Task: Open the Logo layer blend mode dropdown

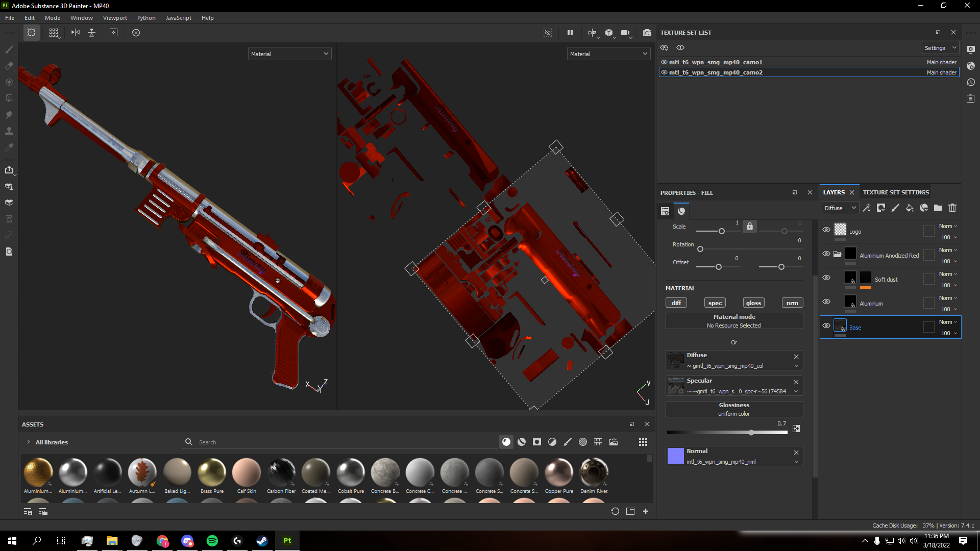Action: [x=948, y=226]
